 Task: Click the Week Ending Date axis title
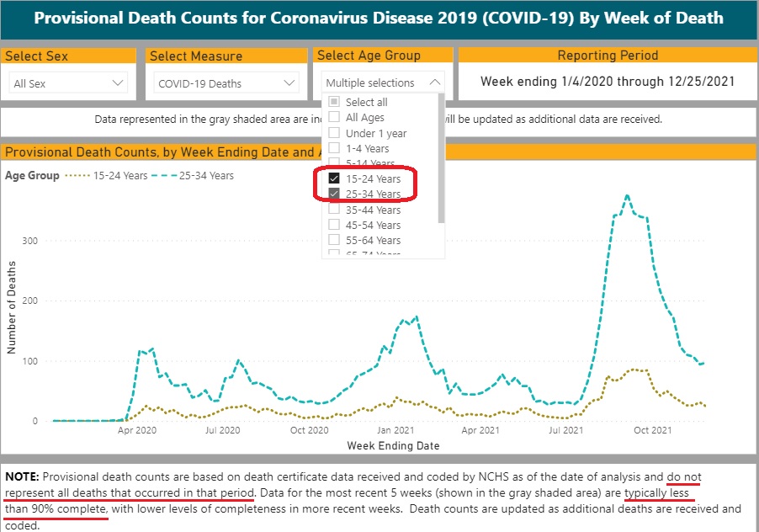[x=393, y=446]
